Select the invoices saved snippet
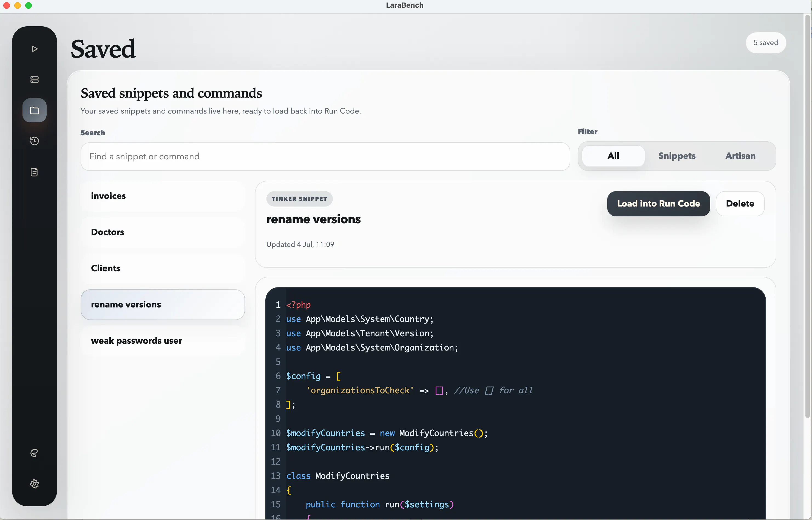Screen dimensions: 812x520 click(x=163, y=196)
